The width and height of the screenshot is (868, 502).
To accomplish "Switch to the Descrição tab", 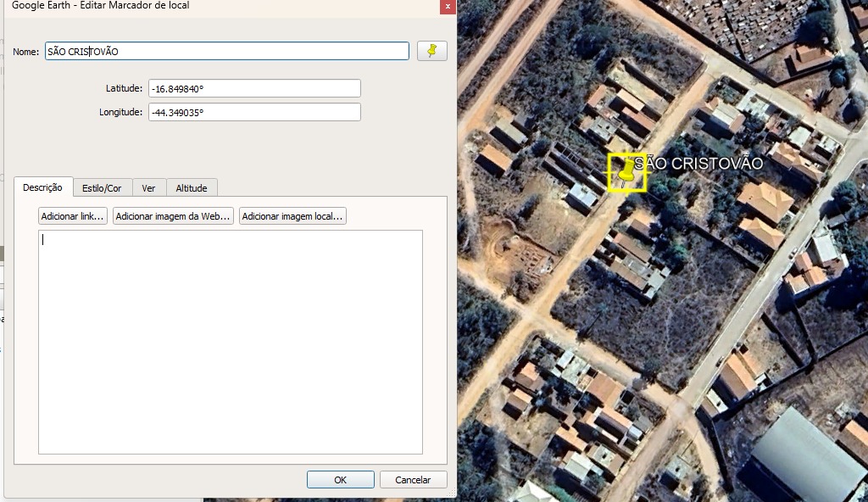I will pos(42,187).
